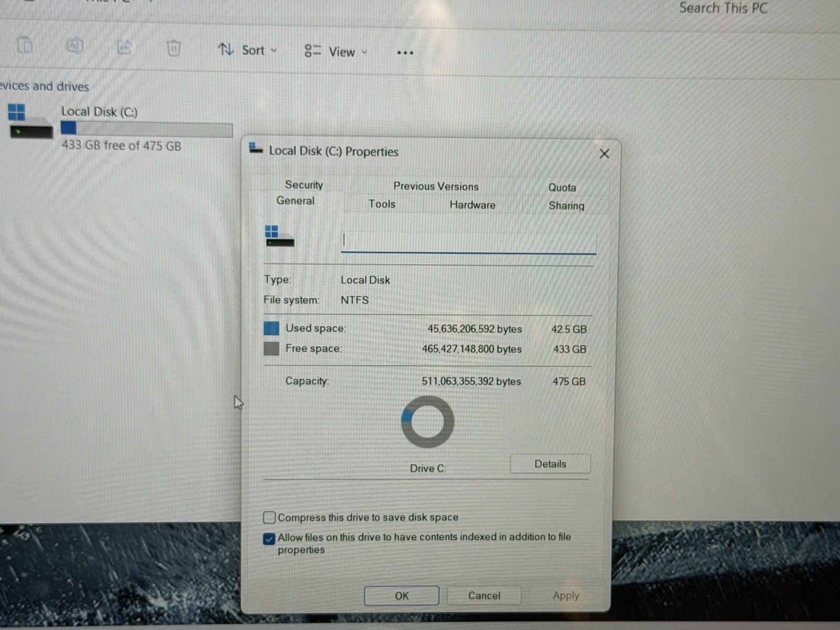Screen dimensions: 840x630
Task: Click the Share icon in Explorer toolbar
Action: tap(124, 47)
